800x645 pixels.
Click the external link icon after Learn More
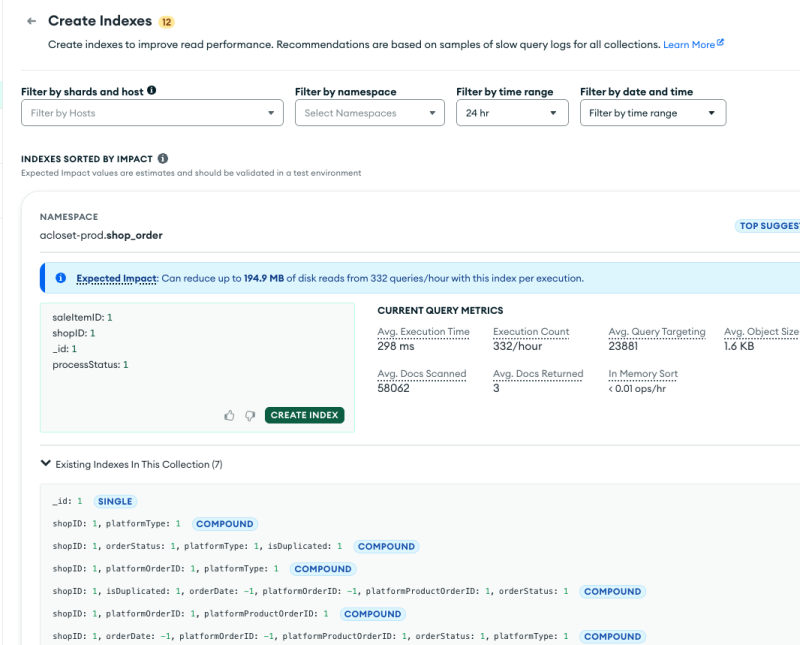721,44
